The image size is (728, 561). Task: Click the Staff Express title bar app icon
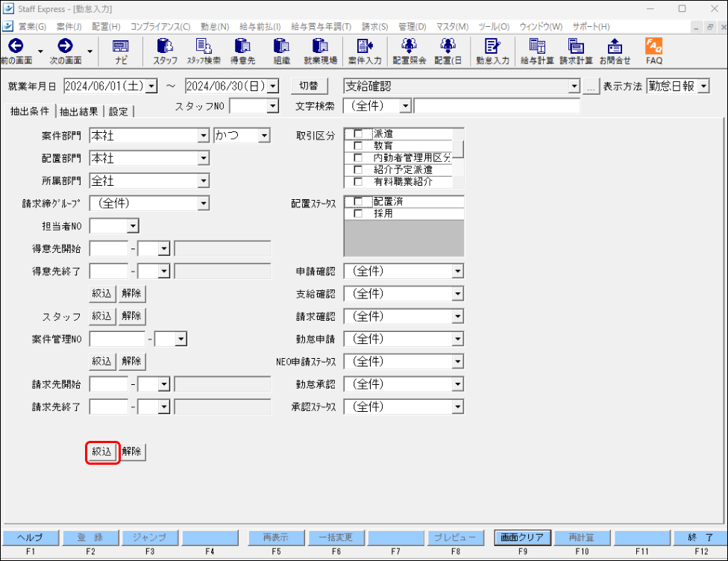pos(8,9)
